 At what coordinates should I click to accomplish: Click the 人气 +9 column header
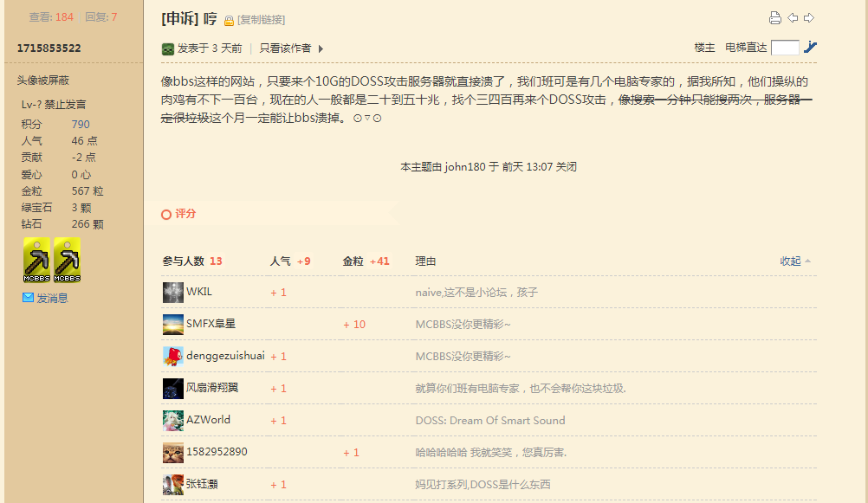click(x=290, y=261)
